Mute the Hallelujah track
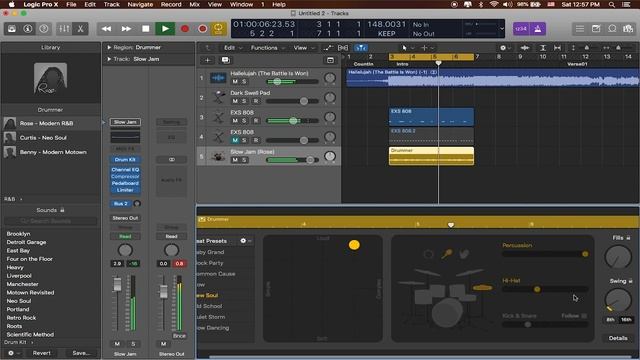640x360 pixels. click(235, 82)
